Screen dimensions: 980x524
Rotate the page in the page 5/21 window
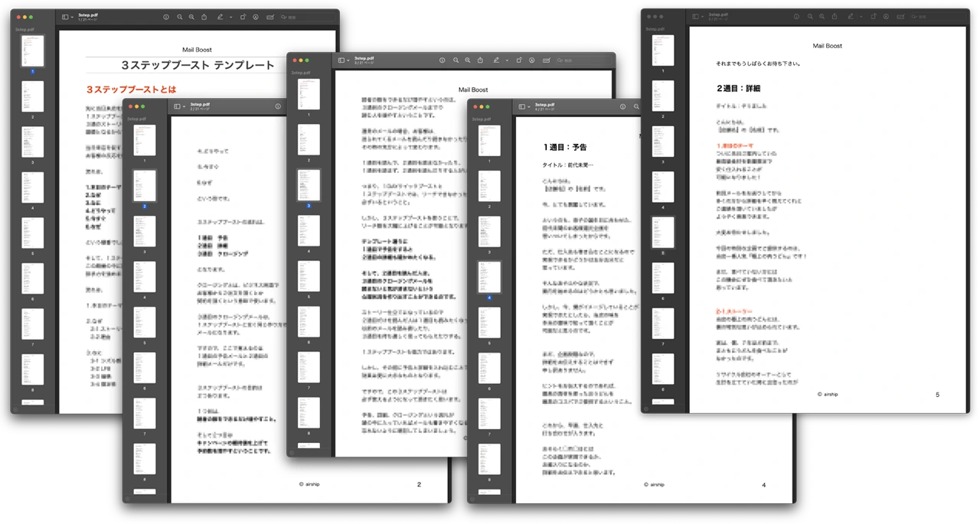(x=874, y=16)
